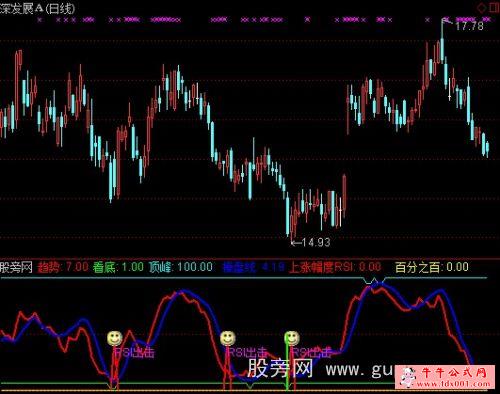Click the rightmost smiley face on green line
Screen dimensions: 500x394
(x=292, y=338)
